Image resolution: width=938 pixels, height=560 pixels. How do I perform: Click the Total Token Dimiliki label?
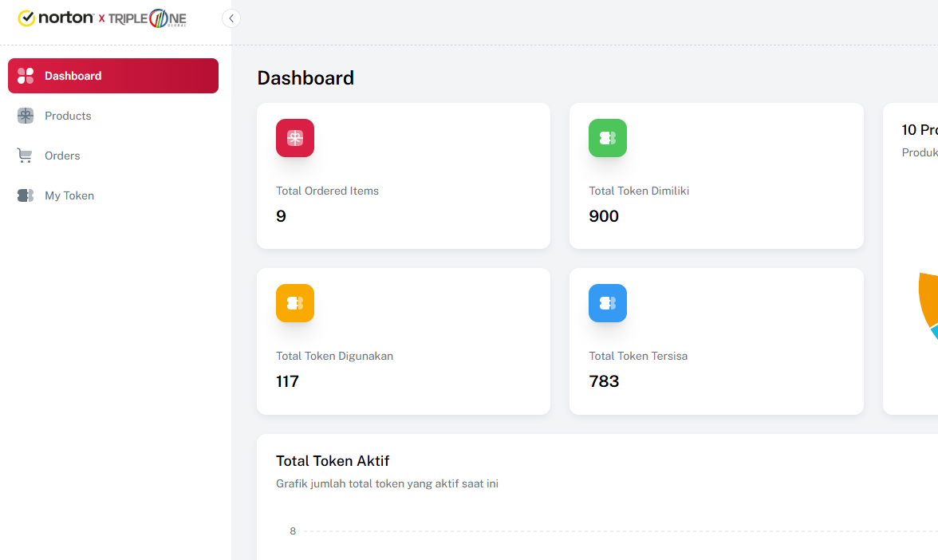click(639, 191)
